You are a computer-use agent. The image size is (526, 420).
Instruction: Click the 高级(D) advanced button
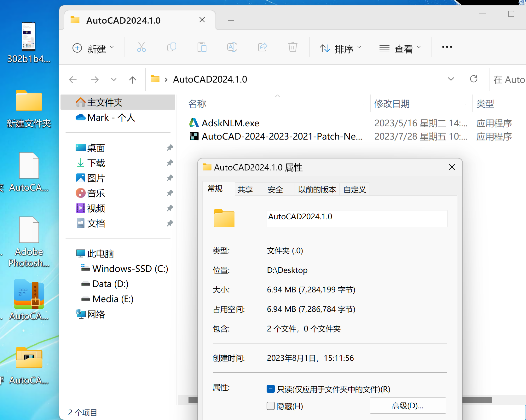pyautogui.click(x=408, y=406)
